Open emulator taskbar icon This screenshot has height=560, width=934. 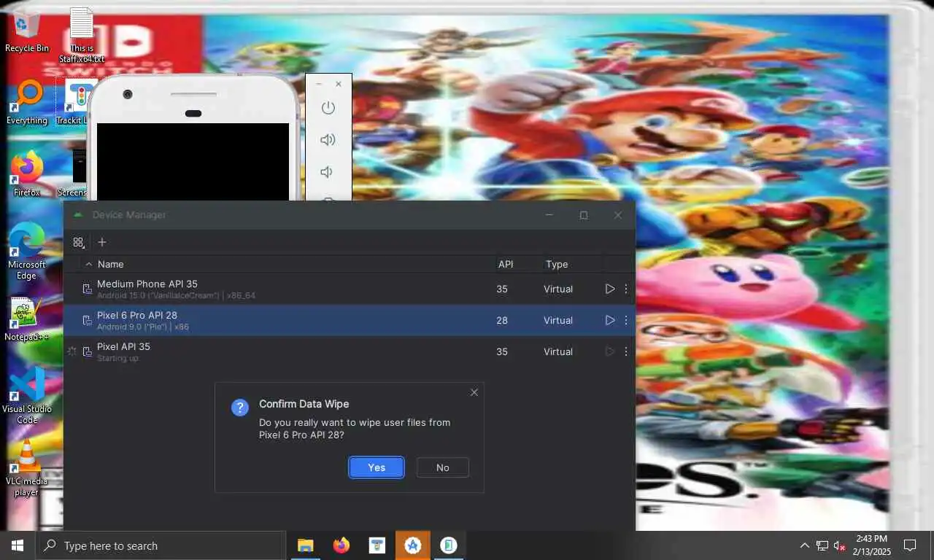448,545
